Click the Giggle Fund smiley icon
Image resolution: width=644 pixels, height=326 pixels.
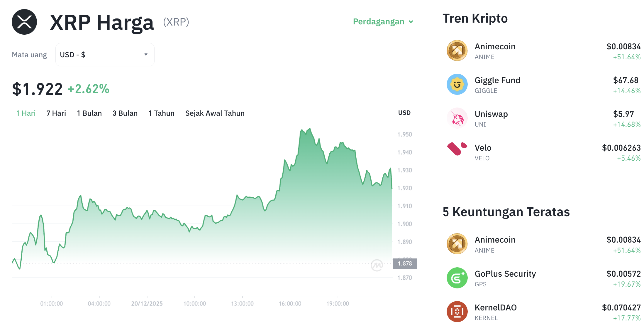[456, 84]
